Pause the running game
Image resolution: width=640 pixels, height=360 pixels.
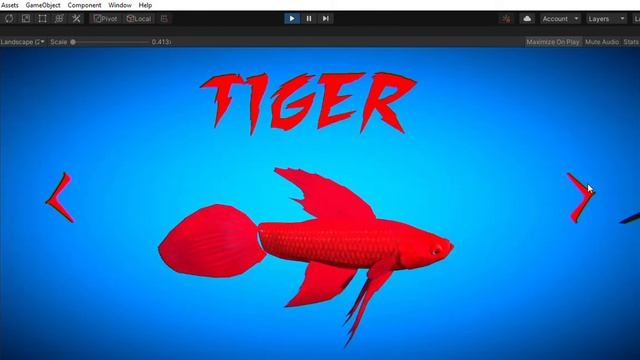(309, 19)
